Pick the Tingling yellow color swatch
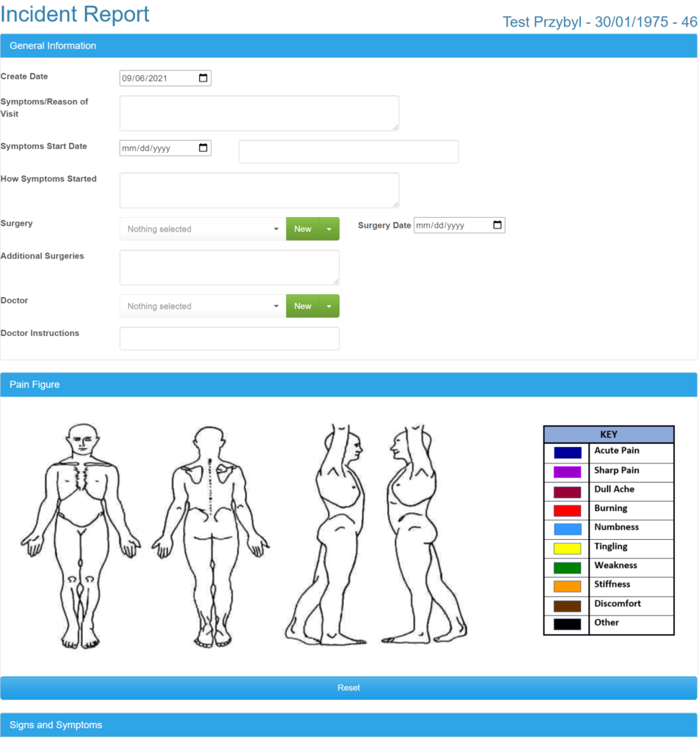 click(x=567, y=548)
